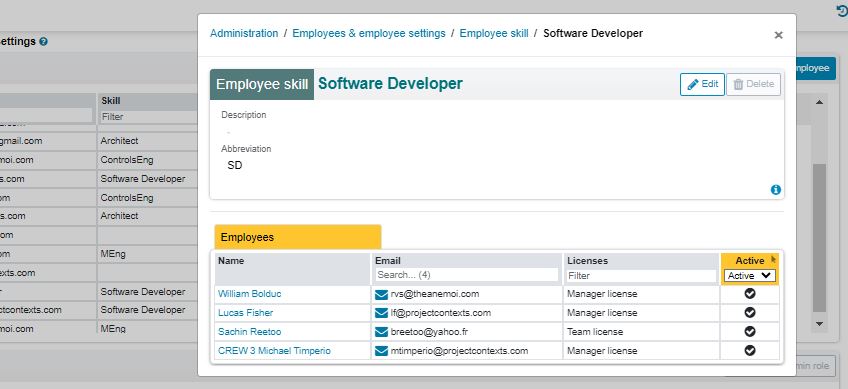848x389 pixels.
Task: Open CREW 3 Michael Timperio link
Action: (274, 351)
